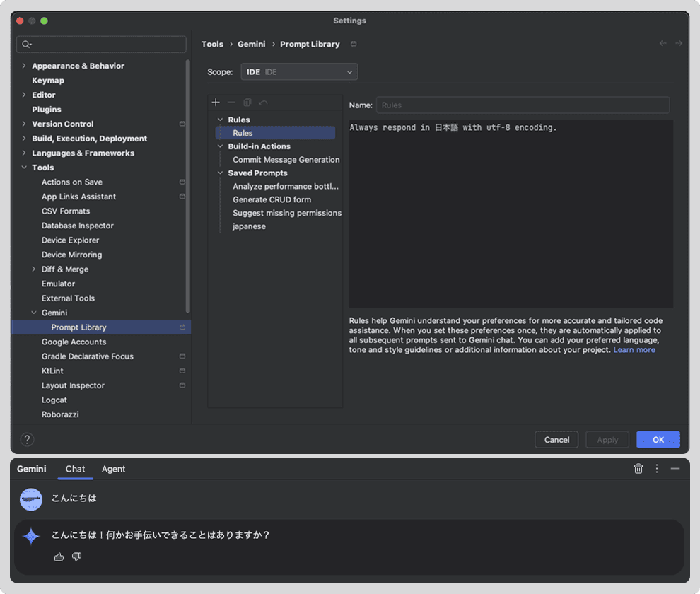
Task: Expand Languages & Frameworks section
Action: tap(24, 153)
